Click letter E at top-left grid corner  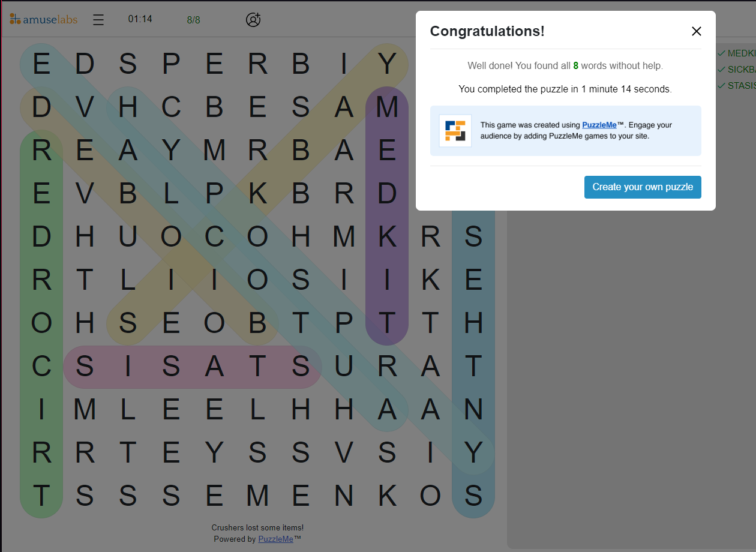click(x=41, y=64)
